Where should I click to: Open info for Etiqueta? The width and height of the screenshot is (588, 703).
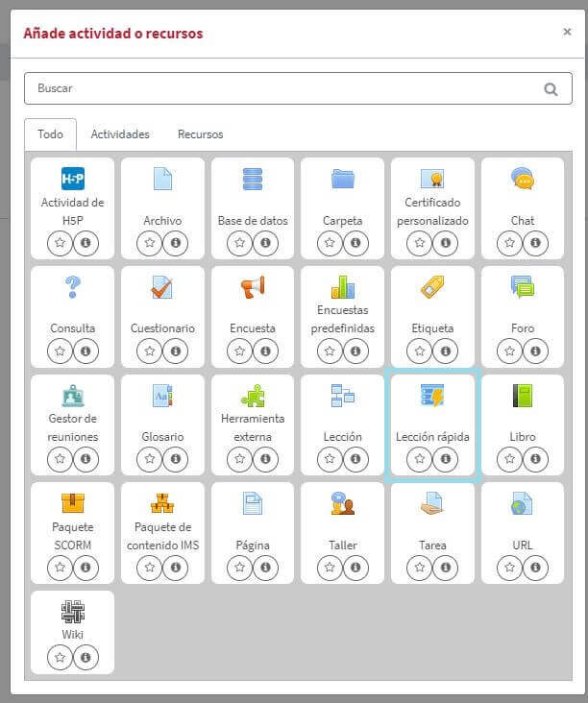446,351
